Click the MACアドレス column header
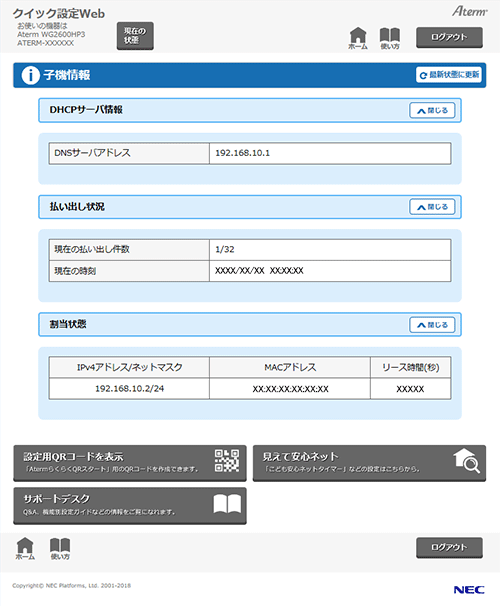The image size is (500, 606). click(290, 367)
